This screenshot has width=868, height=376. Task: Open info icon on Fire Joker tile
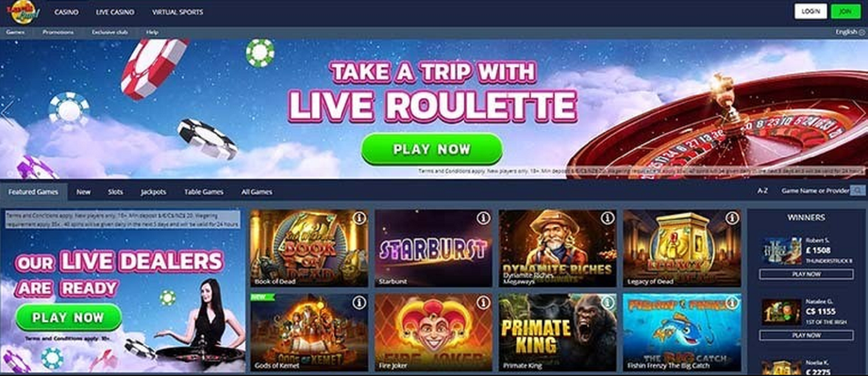click(483, 302)
